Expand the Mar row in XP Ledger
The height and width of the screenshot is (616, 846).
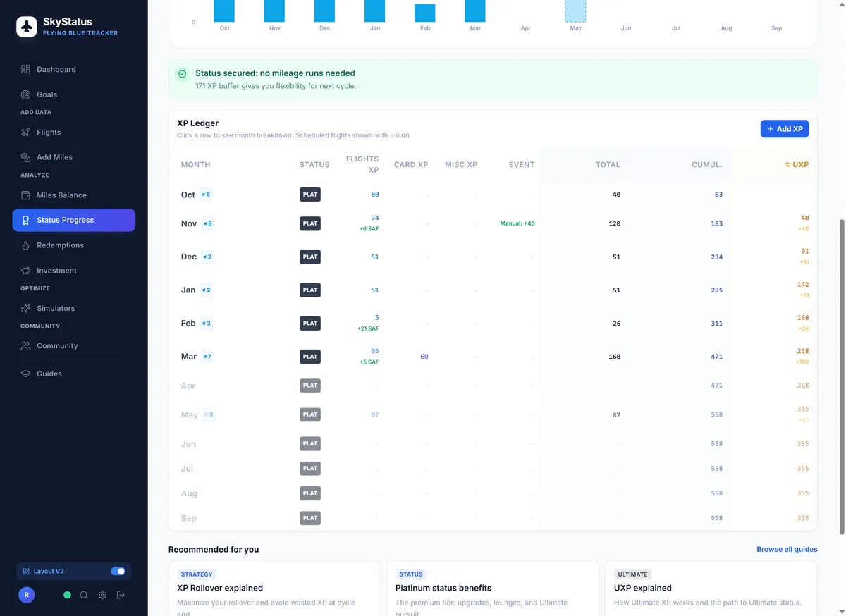[x=188, y=357]
